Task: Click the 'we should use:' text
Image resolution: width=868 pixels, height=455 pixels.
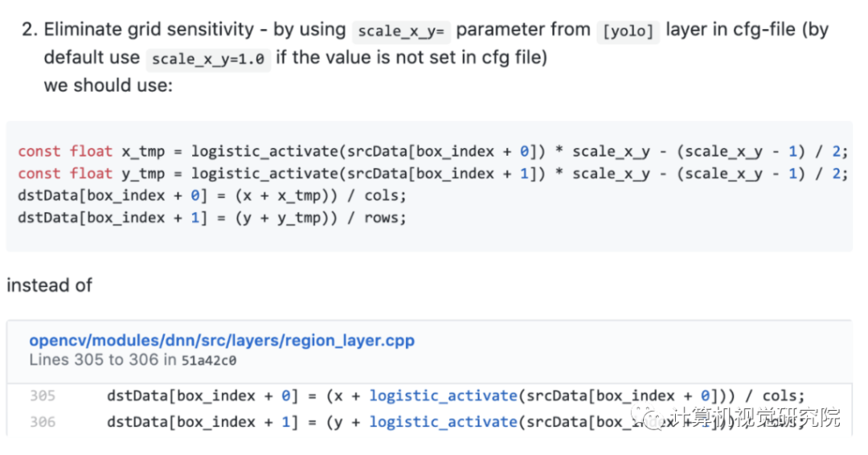Action: pos(108,85)
